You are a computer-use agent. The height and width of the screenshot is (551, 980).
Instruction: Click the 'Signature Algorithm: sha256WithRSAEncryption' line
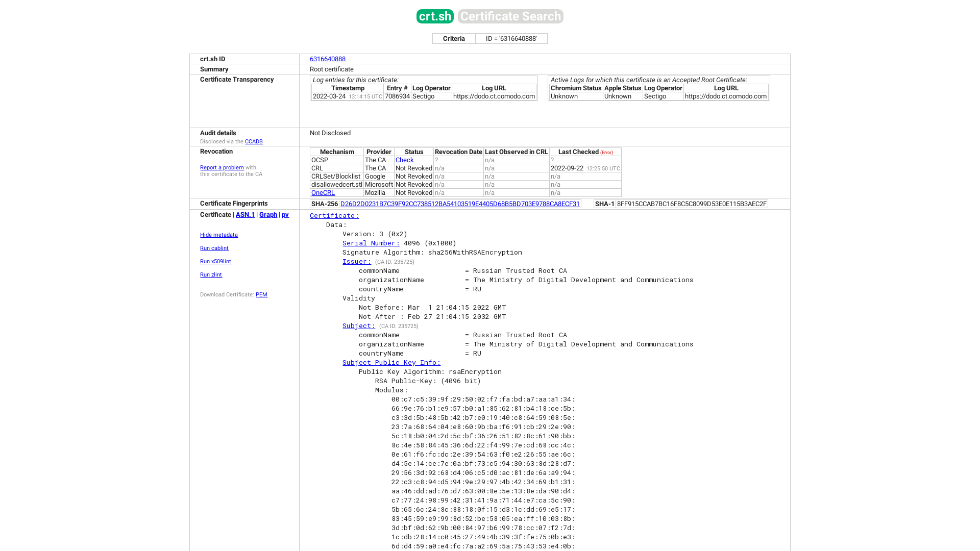click(x=432, y=253)
